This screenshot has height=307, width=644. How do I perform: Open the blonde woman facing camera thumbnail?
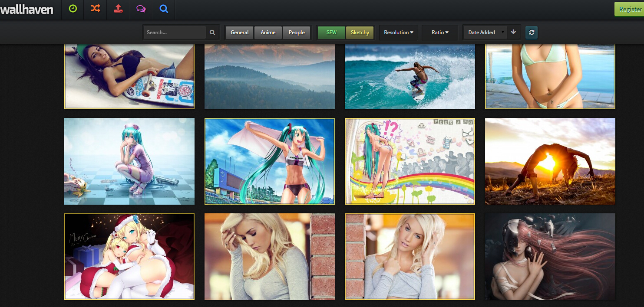point(410,257)
